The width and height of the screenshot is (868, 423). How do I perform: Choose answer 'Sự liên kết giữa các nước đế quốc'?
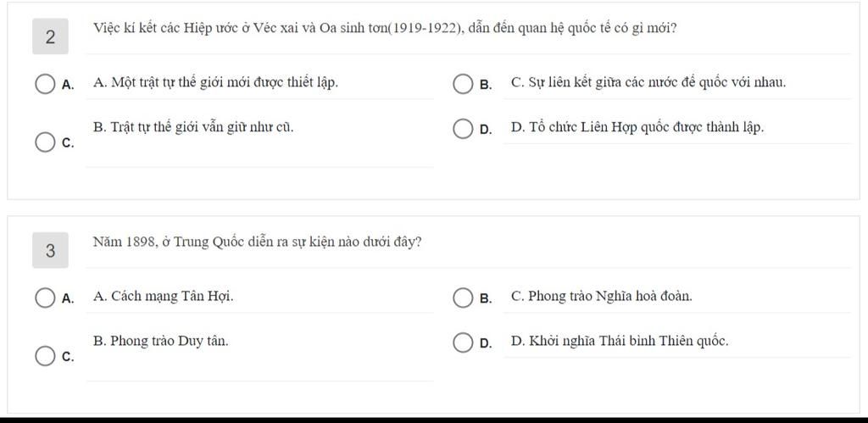pyautogui.click(x=648, y=83)
